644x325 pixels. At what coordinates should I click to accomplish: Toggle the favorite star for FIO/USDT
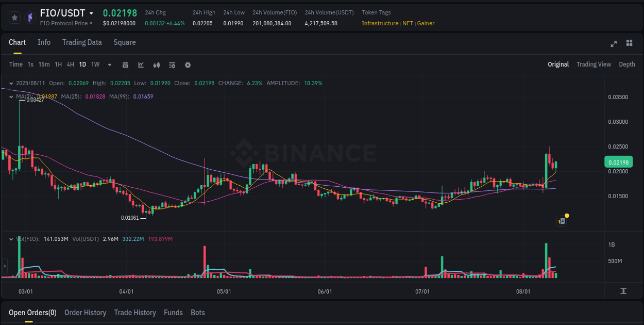[x=14, y=17]
